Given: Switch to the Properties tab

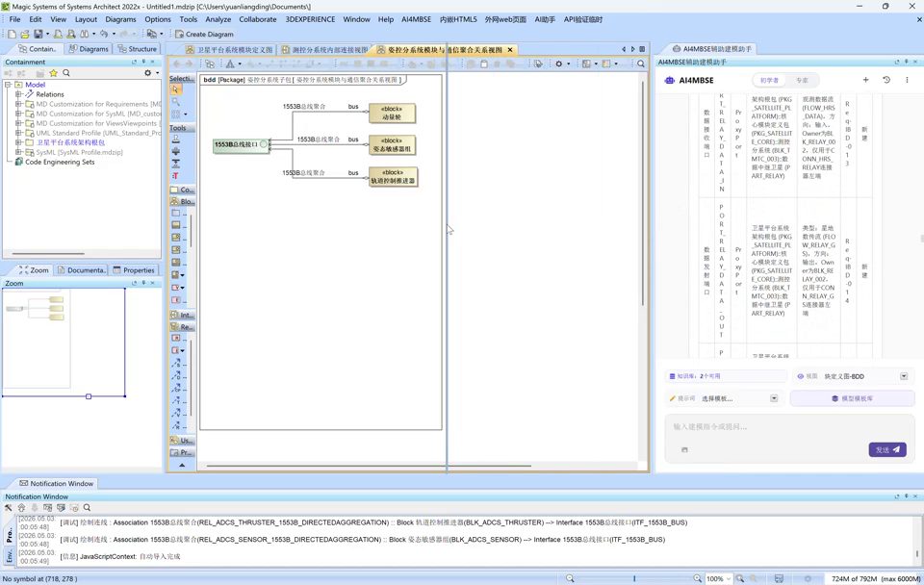Looking at the screenshot, I should pos(134,269).
